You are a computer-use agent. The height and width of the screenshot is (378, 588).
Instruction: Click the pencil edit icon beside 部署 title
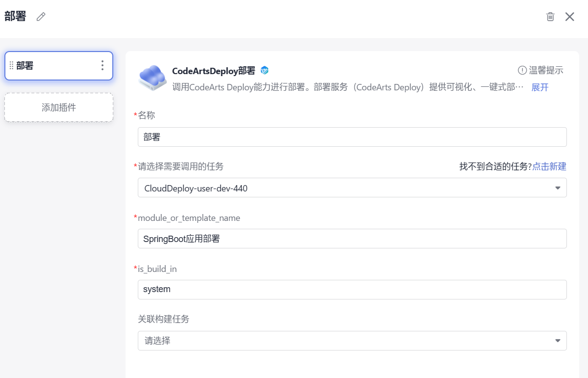tap(41, 17)
